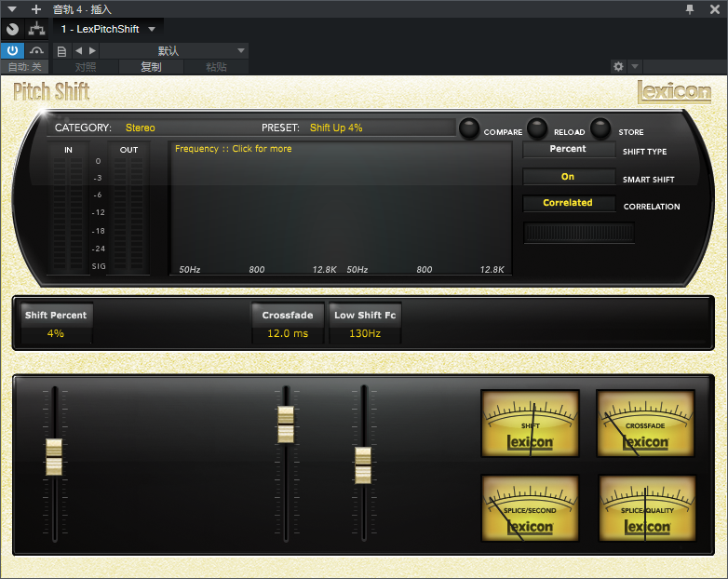
Task: Go to next preset arrow
Action: pyautogui.click(x=92, y=50)
